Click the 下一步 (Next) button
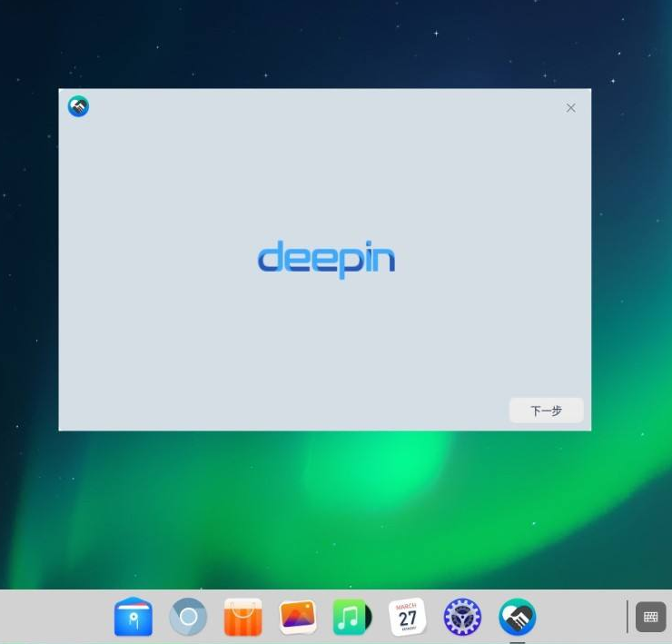The width and height of the screenshot is (672, 644). pyautogui.click(x=546, y=411)
